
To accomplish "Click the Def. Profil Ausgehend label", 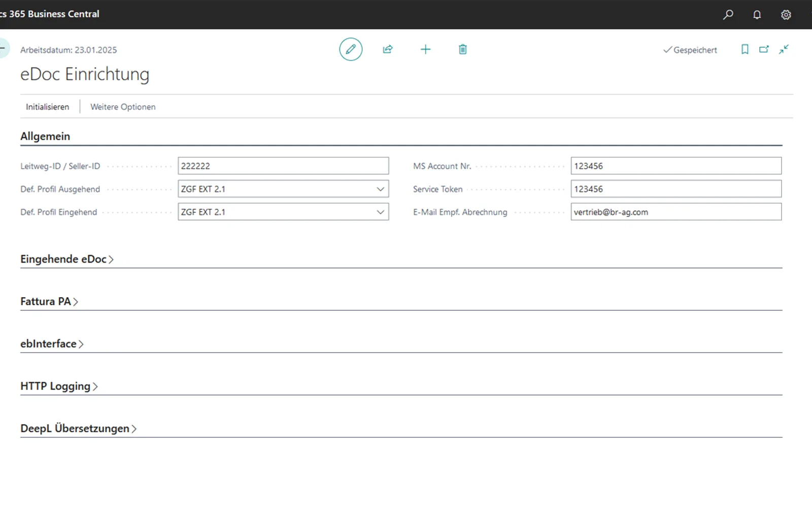I will pyautogui.click(x=60, y=189).
